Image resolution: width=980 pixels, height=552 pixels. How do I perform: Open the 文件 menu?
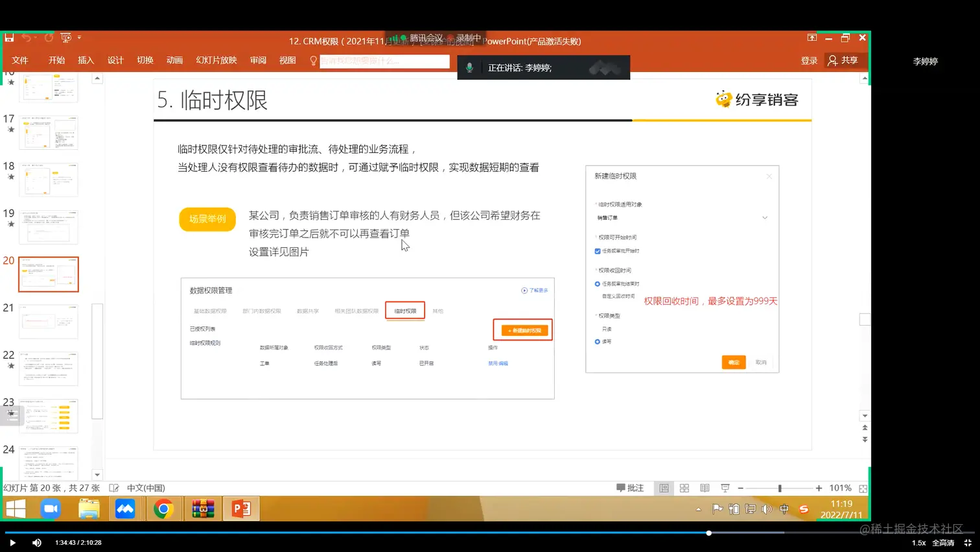[20, 60]
